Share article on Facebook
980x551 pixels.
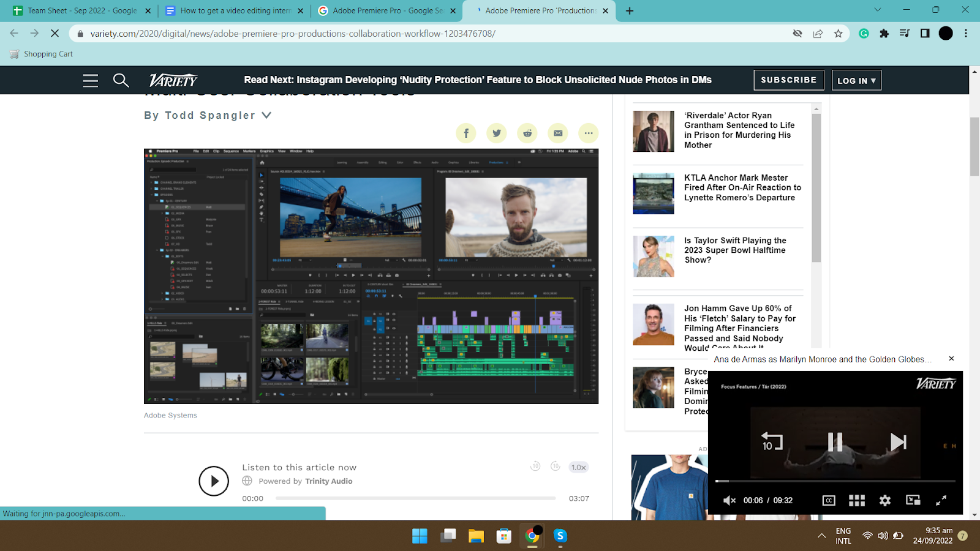466,133
